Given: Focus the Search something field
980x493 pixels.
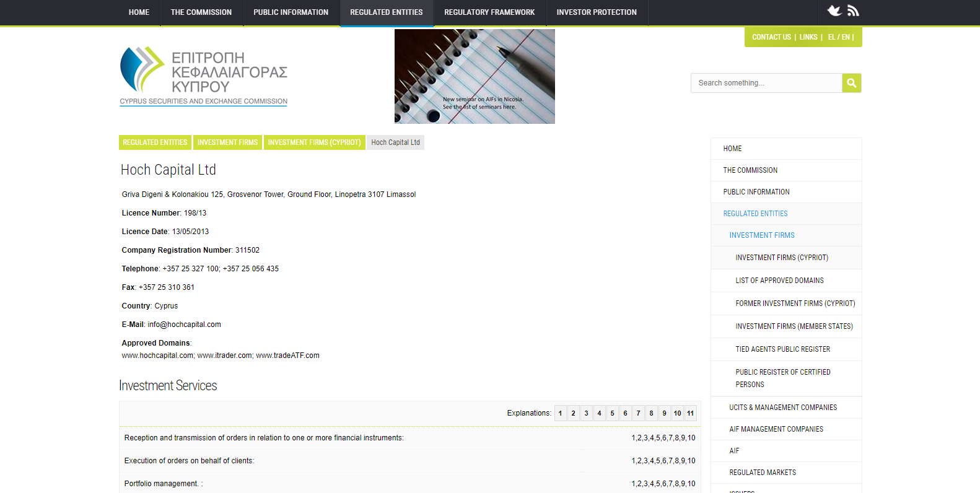Looking at the screenshot, I should (x=766, y=83).
